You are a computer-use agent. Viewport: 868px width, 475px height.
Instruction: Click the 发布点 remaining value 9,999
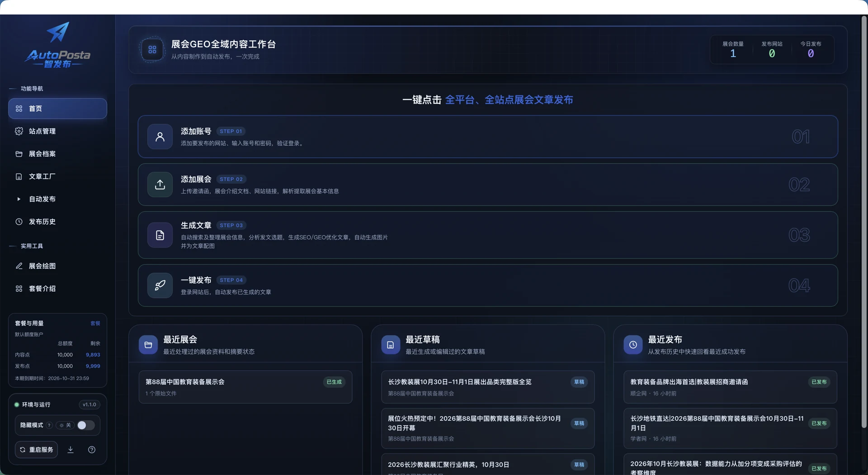click(93, 366)
